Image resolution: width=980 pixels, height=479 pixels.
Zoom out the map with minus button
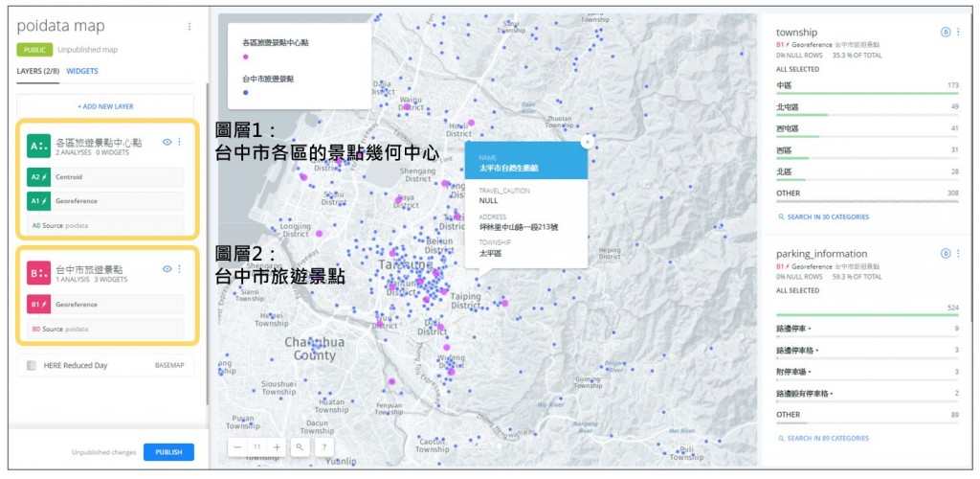(x=237, y=447)
